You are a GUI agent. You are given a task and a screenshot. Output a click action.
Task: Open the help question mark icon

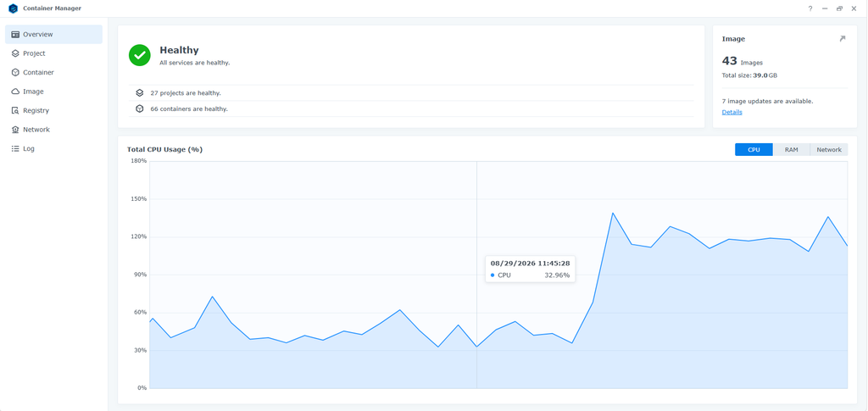tap(810, 8)
